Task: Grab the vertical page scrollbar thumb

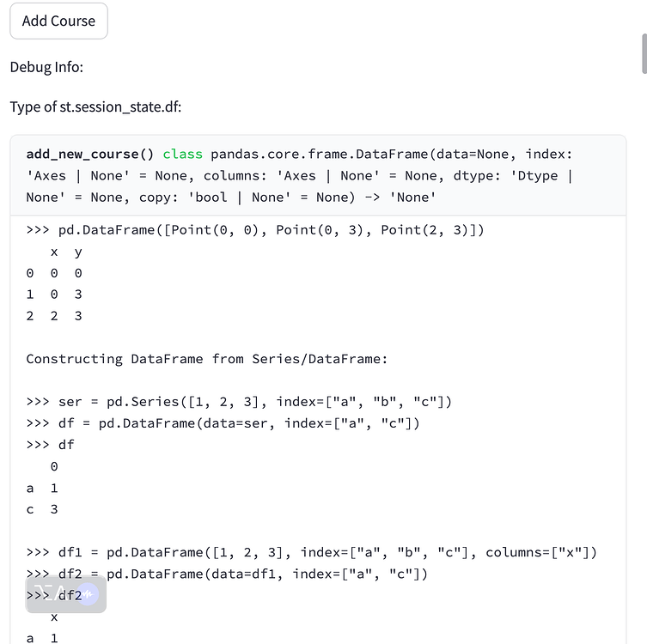Action: [644, 54]
